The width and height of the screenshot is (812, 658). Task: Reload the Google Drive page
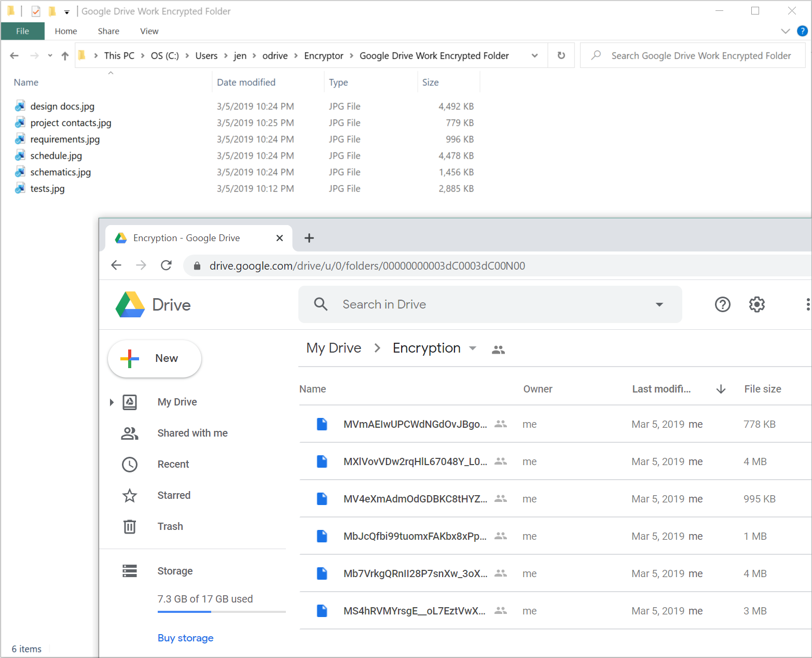166,265
